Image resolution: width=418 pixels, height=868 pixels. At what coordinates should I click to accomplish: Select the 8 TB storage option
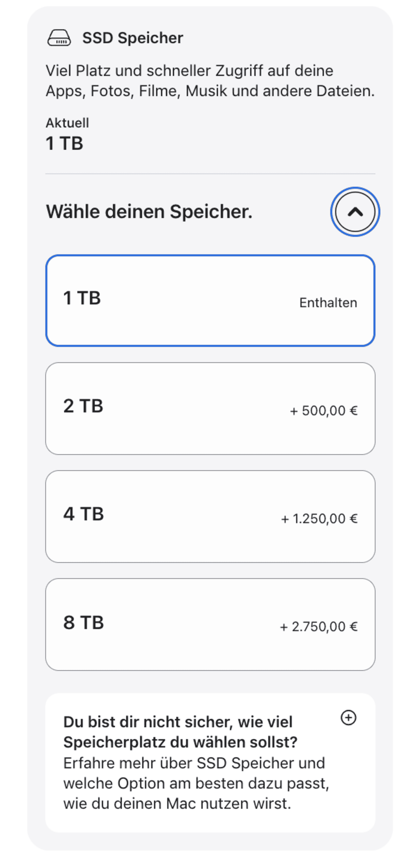pyautogui.click(x=210, y=624)
